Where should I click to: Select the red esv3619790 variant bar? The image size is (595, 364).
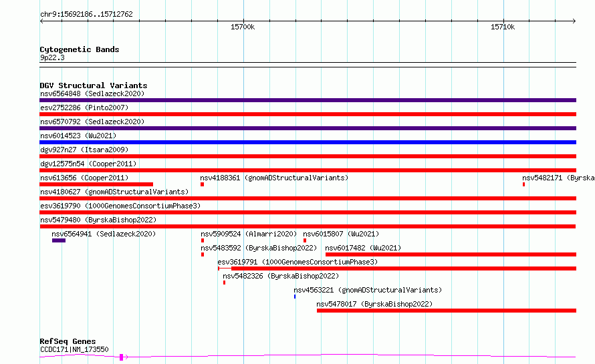tap(308, 212)
